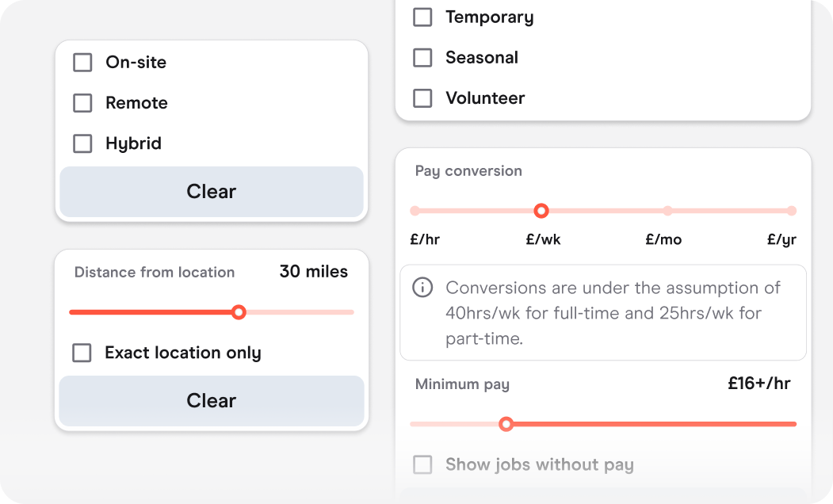Image resolution: width=833 pixels, height=504 pixels.
Task: Tick the Seasonal checkbox
Action: coord(422,58)
